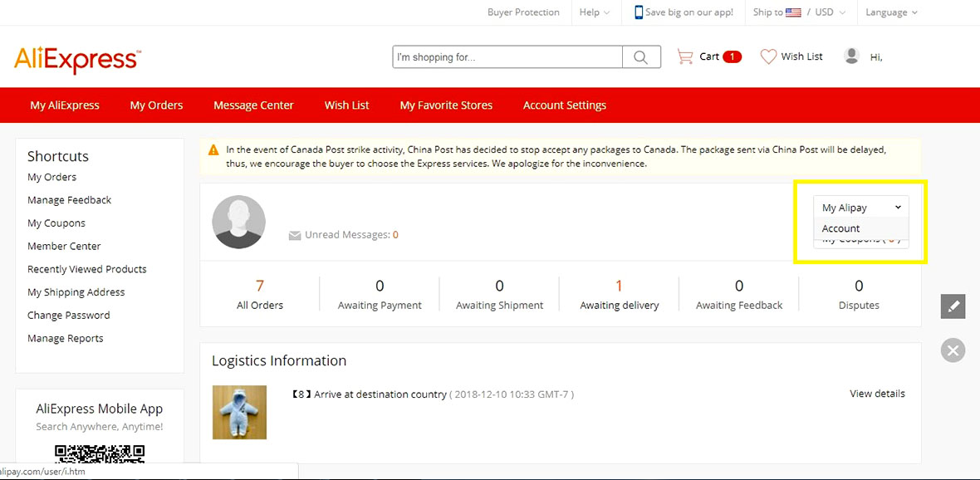The width and height of the screenshot is (980, 480).
Task: Open Ship to / USD dropdown
Action: click(799, 12)
